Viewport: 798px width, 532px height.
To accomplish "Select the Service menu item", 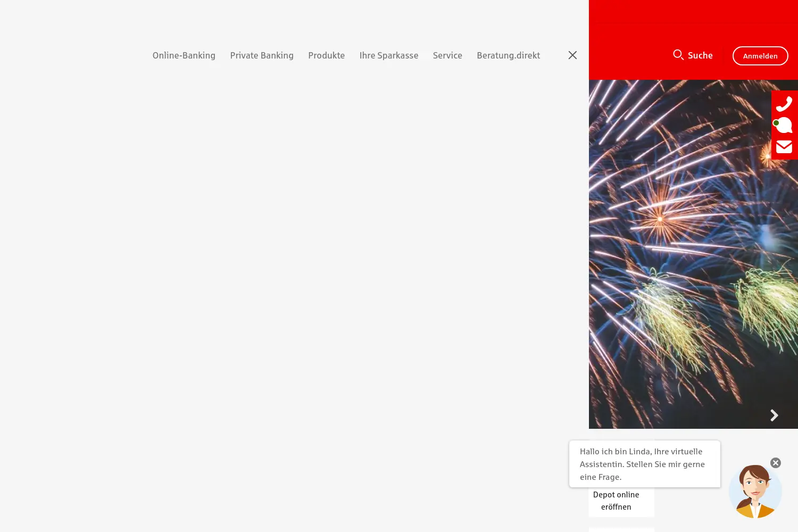I will [447, 55].
